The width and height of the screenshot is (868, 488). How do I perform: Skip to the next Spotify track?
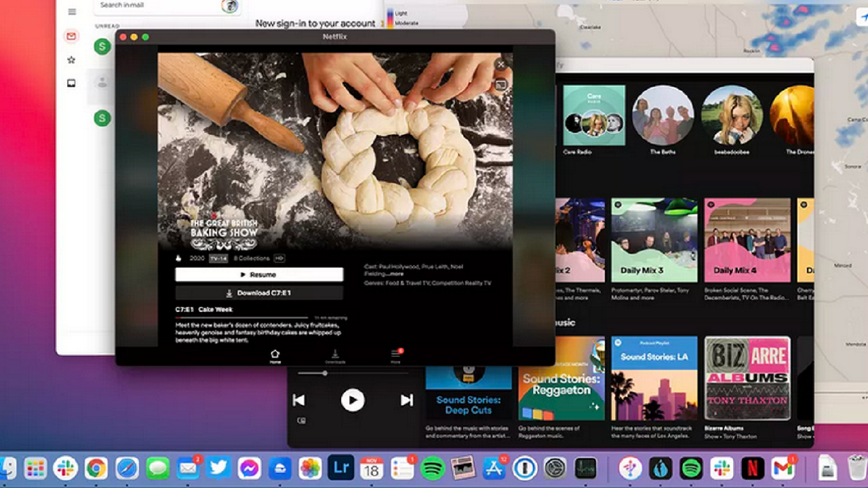pos(406,400)
